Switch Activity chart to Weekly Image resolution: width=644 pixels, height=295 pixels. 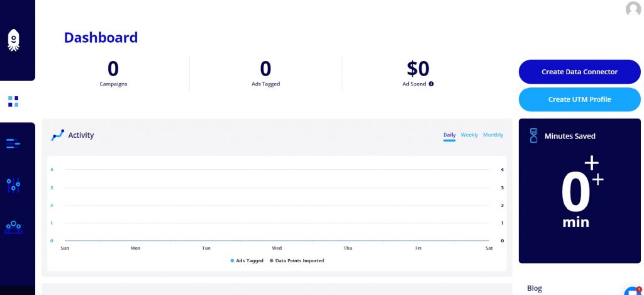[x=469, y=135]
